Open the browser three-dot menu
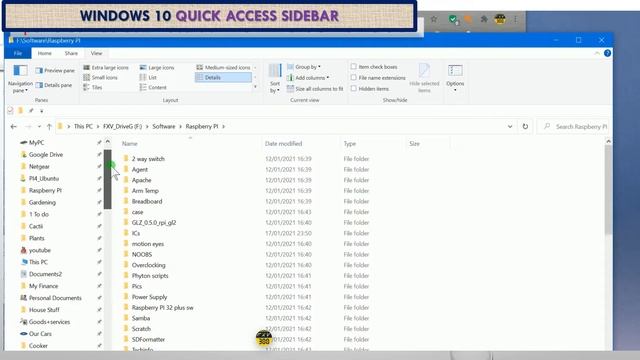The height and width of the screenshot is (360, 640). point(516,19)
